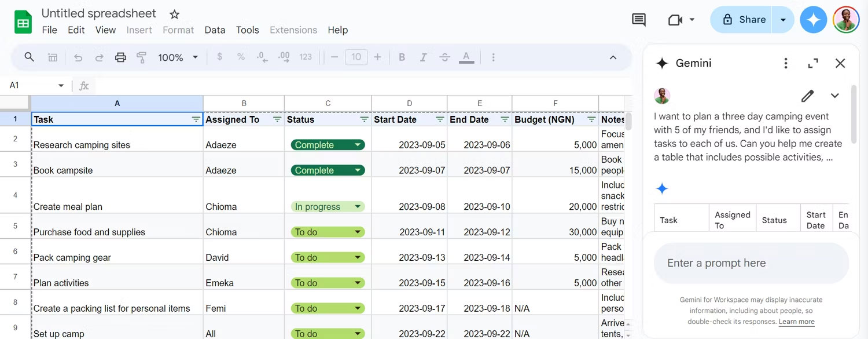
Task: Star the Untitled spreadsheet
Action: coord(174,14)
